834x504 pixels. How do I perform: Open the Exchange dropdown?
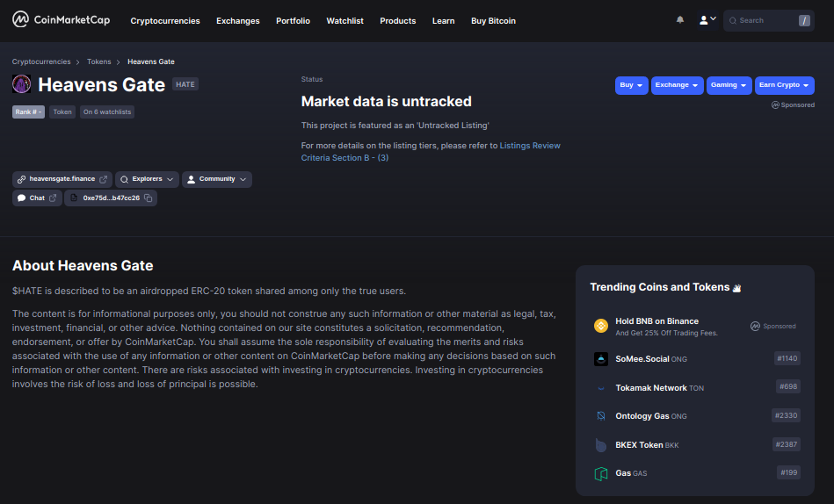[677, 85]
